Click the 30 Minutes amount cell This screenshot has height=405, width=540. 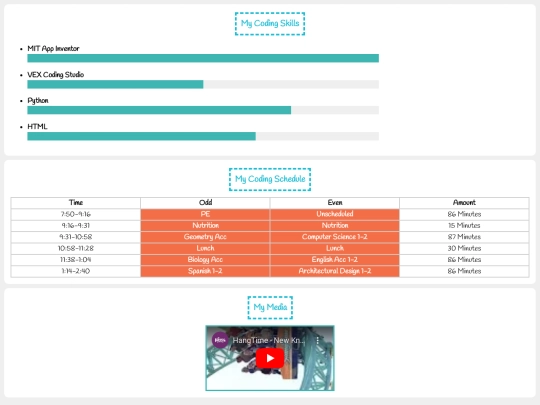point(464,248)
